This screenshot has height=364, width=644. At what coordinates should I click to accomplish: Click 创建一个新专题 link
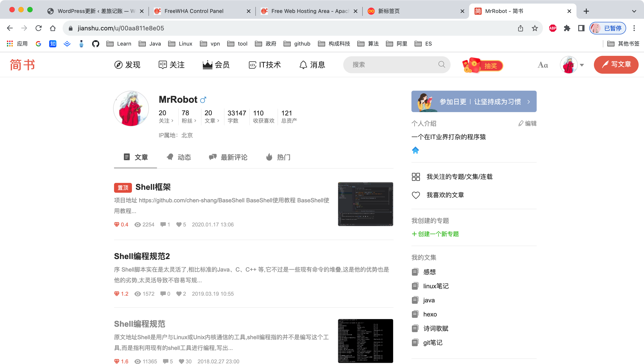coord(435,234)
